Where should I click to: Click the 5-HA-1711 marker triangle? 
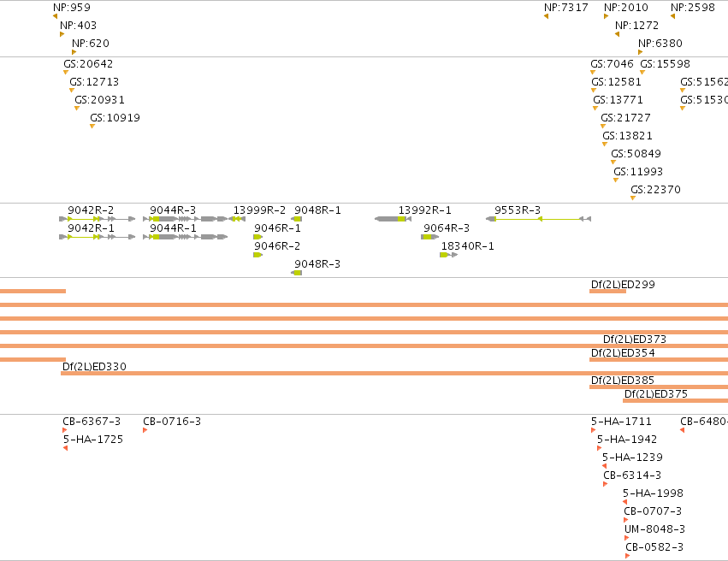point(593,430)
